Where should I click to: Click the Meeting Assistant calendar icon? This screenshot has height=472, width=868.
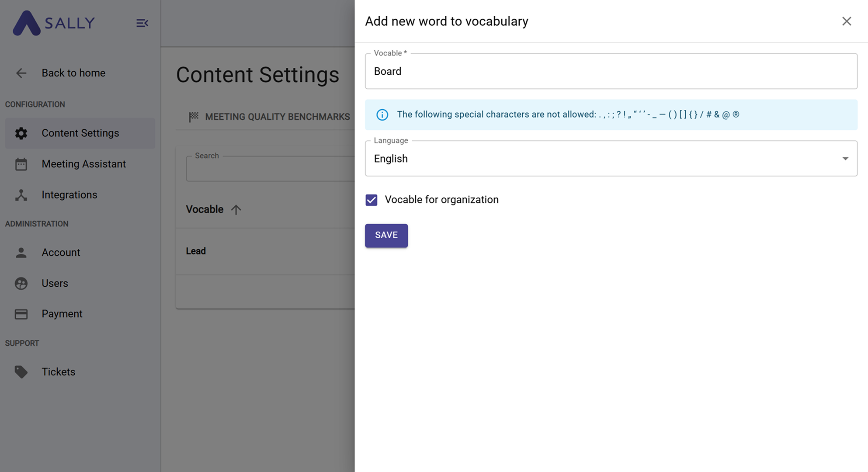[x=21, y=164]
